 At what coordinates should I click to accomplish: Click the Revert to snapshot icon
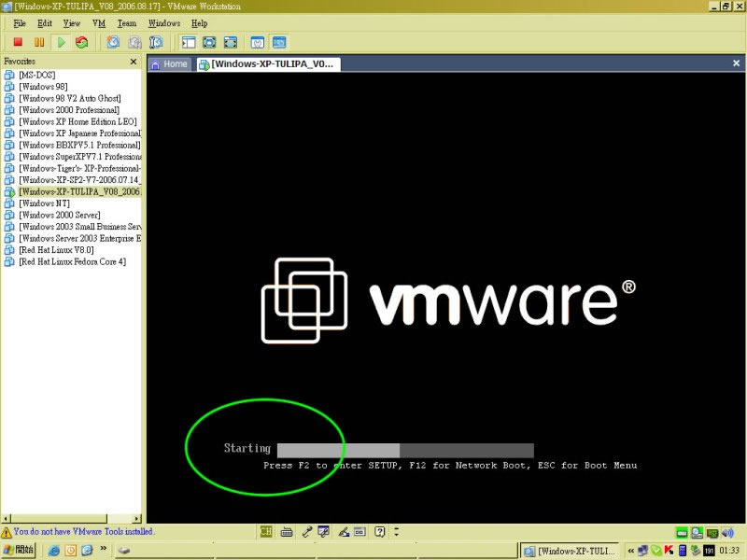point(134,42)
